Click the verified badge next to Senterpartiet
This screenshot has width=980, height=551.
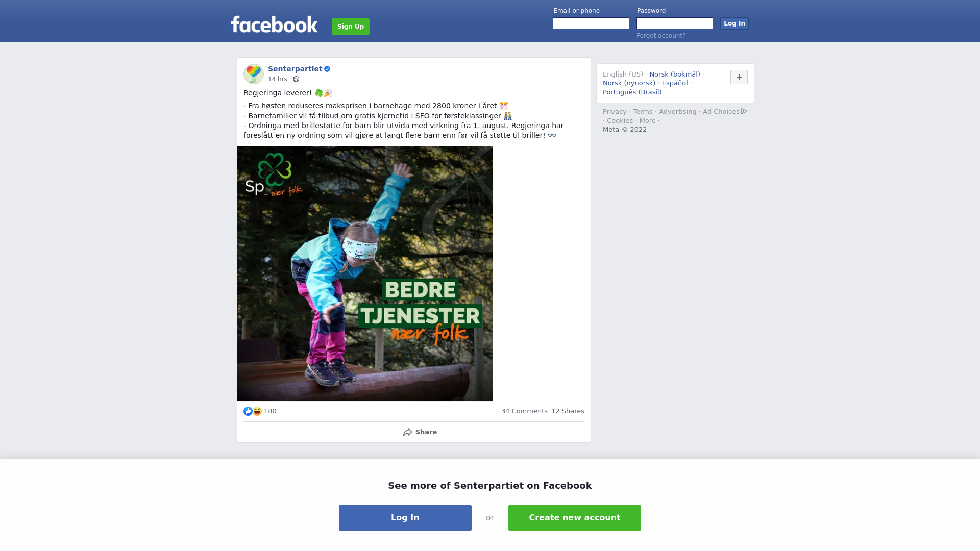327,69
